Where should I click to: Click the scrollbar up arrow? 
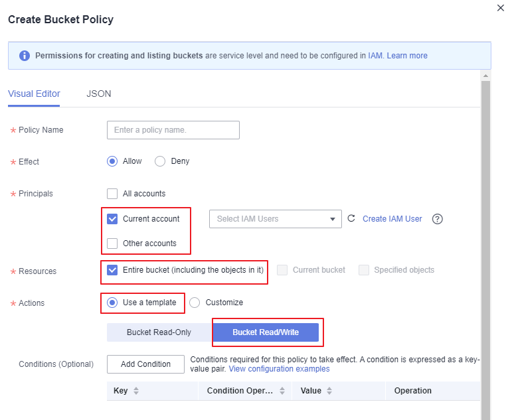485,76
